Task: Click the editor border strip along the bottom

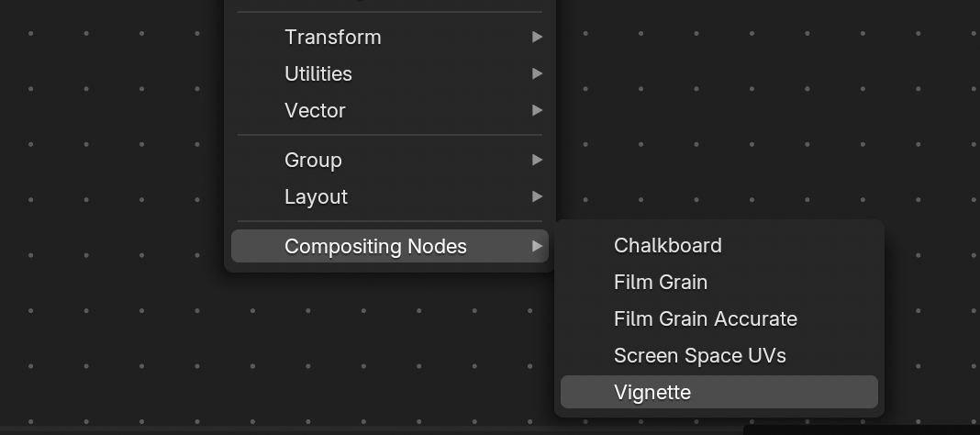Action: [372, 431]
